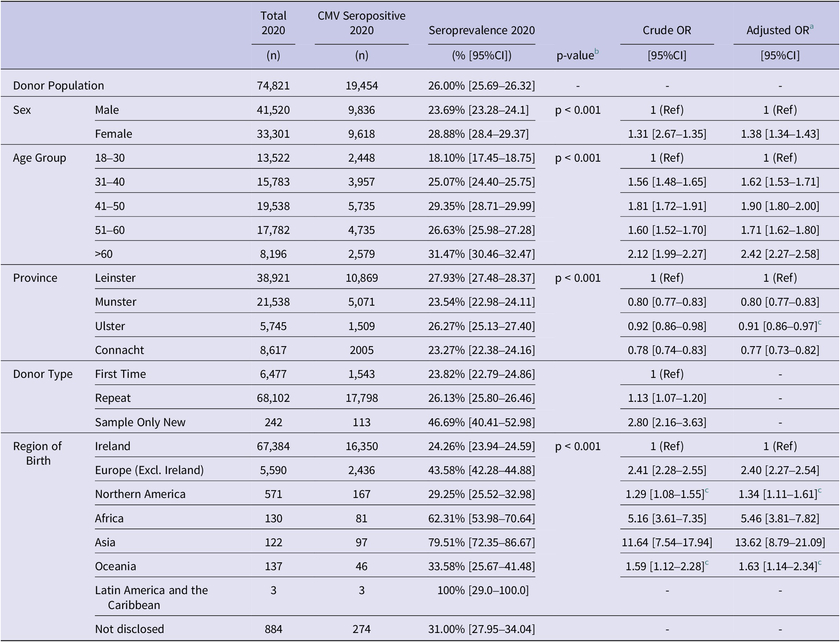The width and height of the screenshot is (840, 642).
Task: Select the Sample Only New row label
Action: (x=140, y=422)
